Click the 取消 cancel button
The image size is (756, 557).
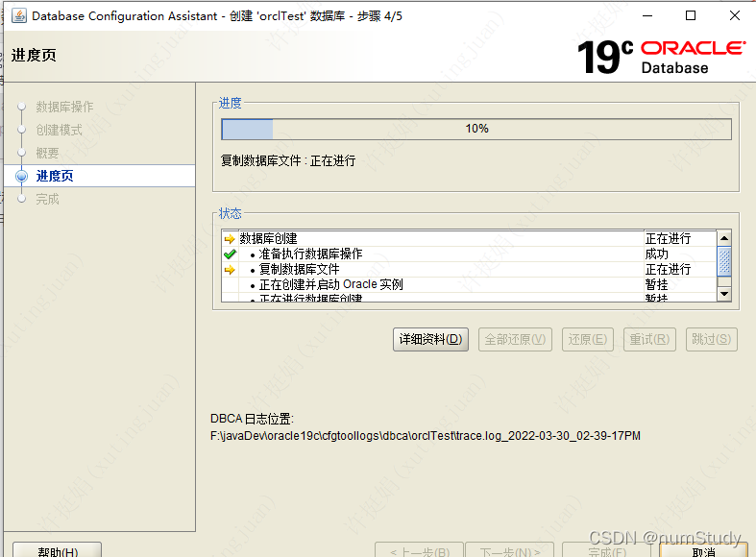[703, 549]
